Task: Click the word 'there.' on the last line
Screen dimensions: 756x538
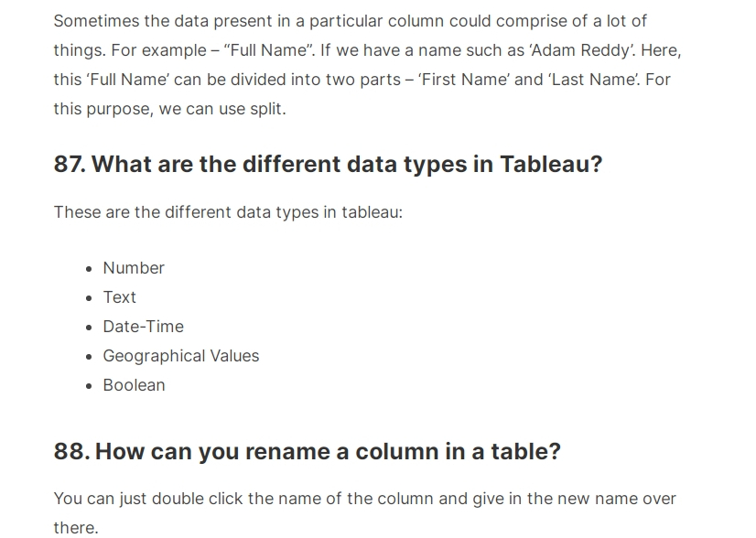Action: pyautogui.click(x=76, y=528)
